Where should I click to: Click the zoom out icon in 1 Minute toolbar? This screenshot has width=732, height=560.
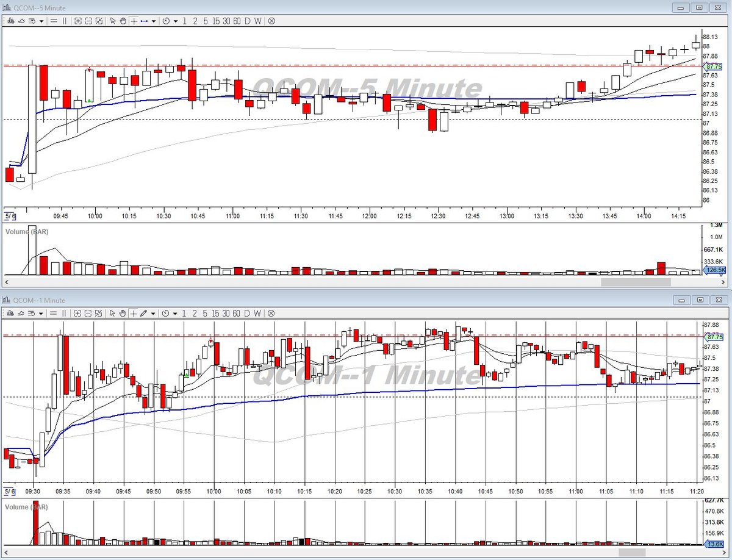[x=88, y=314]
